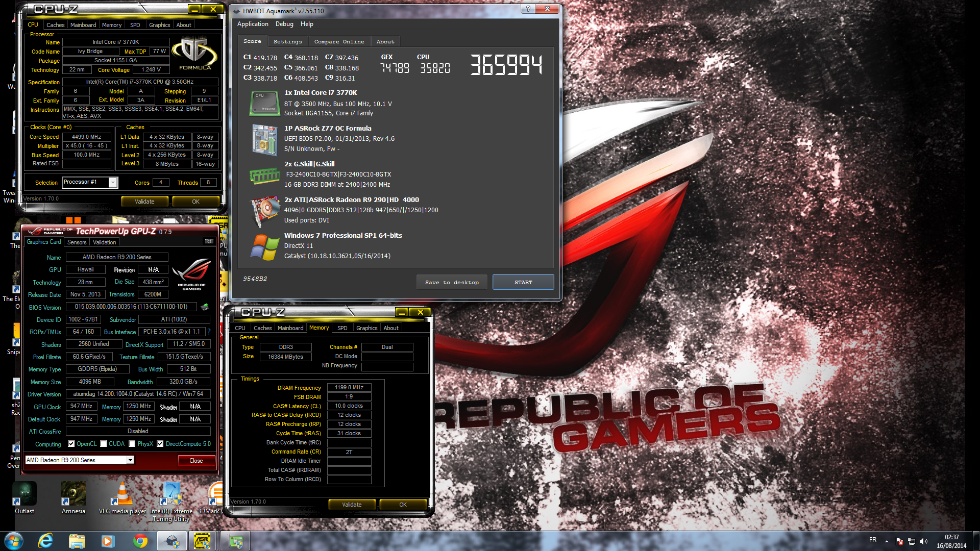Launch VLC media player desktop icon

coord(122,498)
